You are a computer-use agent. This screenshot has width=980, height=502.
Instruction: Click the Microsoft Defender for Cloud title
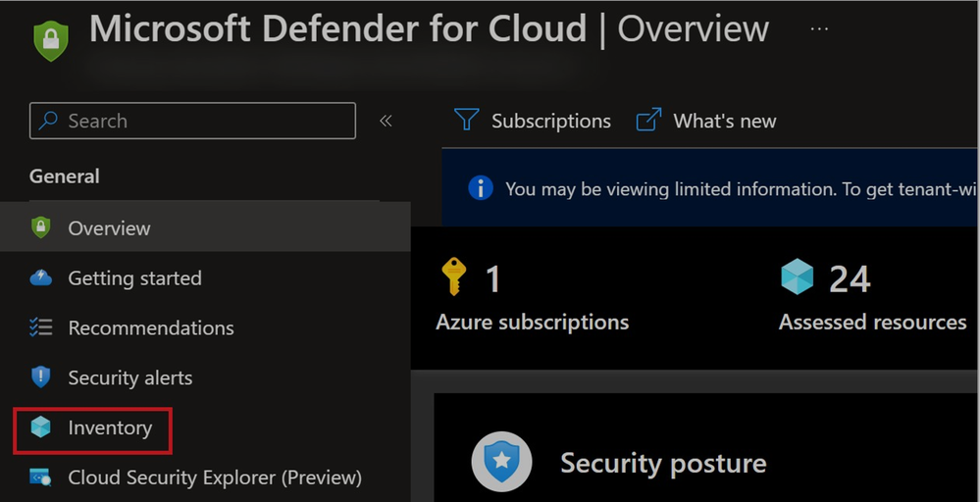(338, 28)
